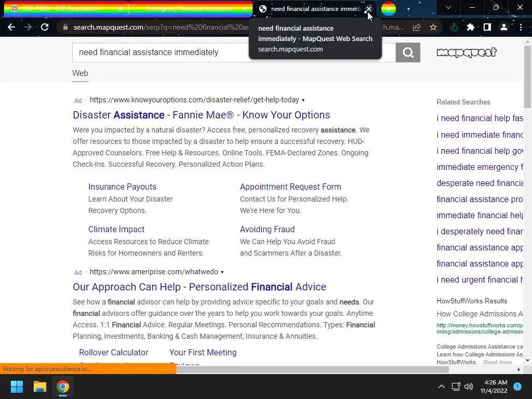The width and height of the screenshot is (532, 399).
Task: View site security lock information
Action: point(65,27)
